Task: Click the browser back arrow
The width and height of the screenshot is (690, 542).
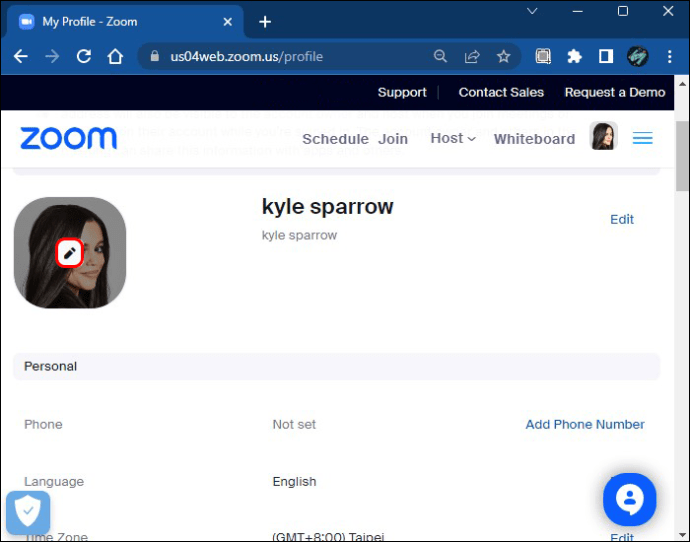Action: [x=21, y=56]
